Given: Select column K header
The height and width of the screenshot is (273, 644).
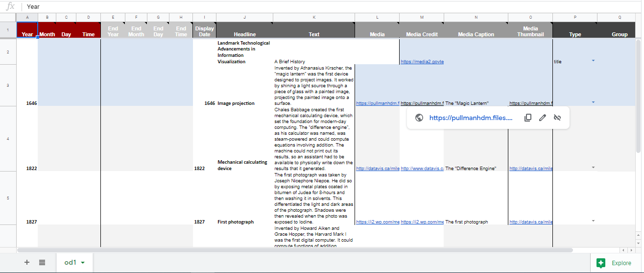Looking at the screenshot, I should click(314, 17).
